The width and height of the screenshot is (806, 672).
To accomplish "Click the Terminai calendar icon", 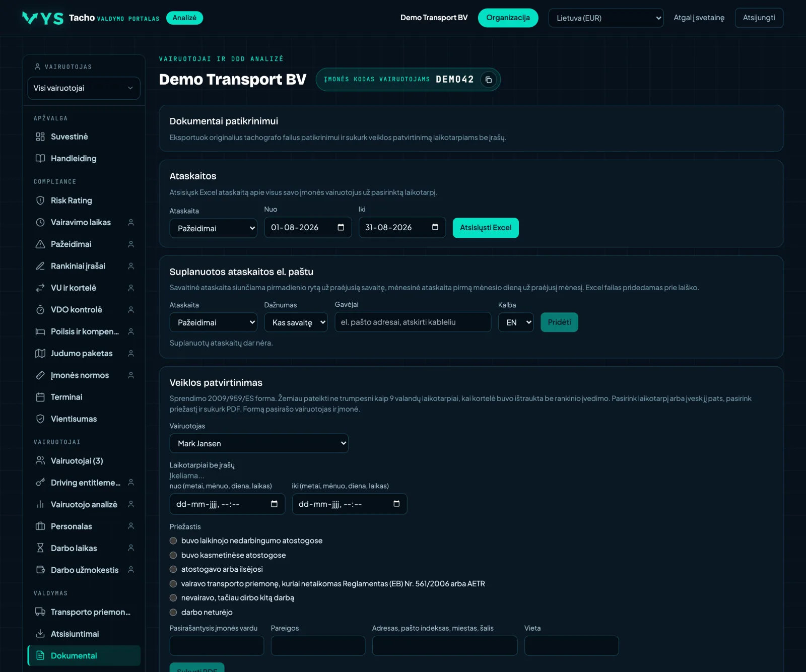I will (40, 397).
